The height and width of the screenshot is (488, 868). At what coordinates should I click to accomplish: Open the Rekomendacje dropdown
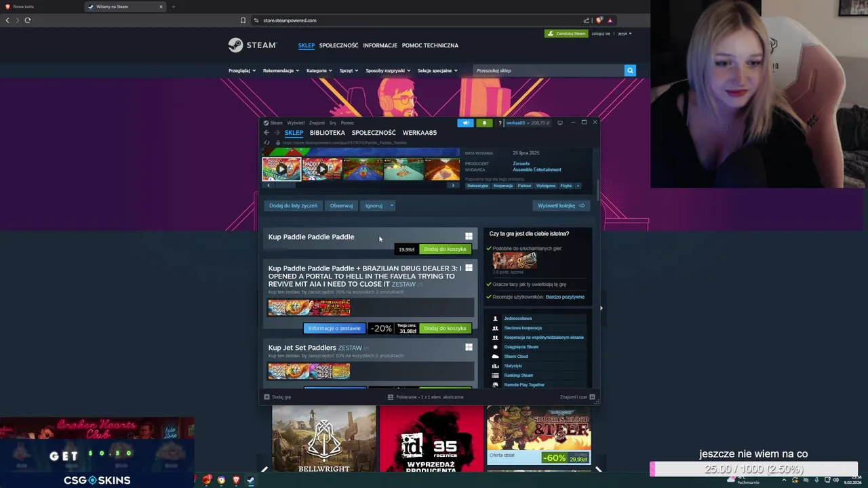[281, 70]
